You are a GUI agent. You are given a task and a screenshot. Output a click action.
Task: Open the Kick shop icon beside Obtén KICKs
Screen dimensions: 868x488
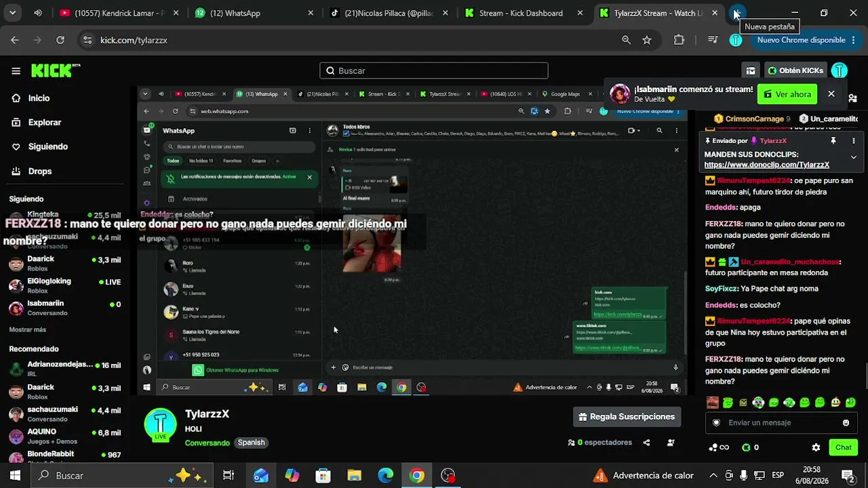pos(751,70)
